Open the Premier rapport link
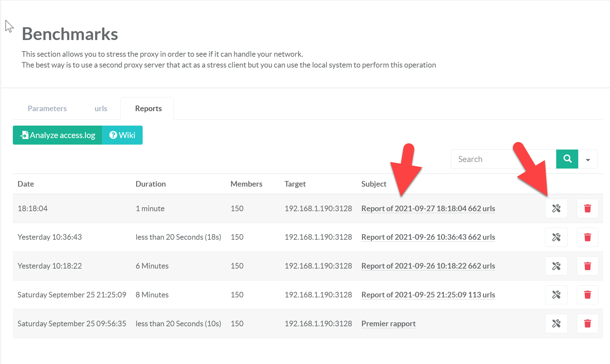The height and width of the screenshot is (364, 610). pos(388,324)
